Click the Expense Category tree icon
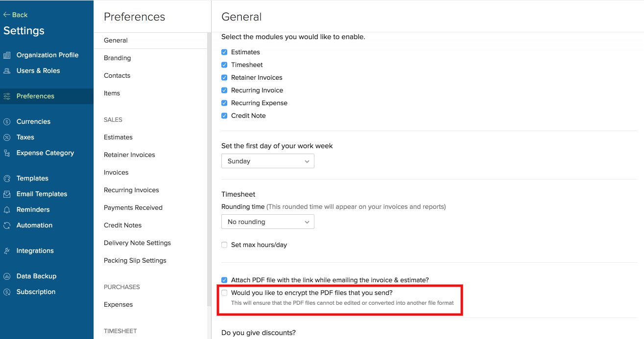Screen dimensions: 644x339 point(7,153)
